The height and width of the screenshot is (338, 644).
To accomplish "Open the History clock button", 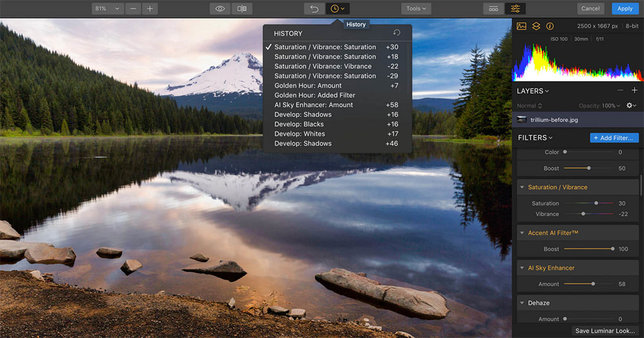I will click(x=337, y=8).
